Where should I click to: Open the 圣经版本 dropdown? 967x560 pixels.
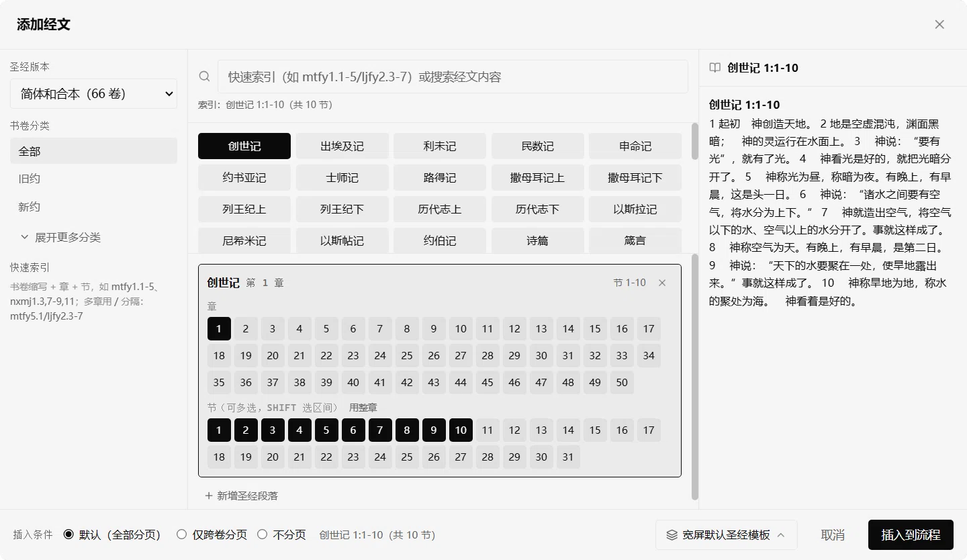coord(93,94)
